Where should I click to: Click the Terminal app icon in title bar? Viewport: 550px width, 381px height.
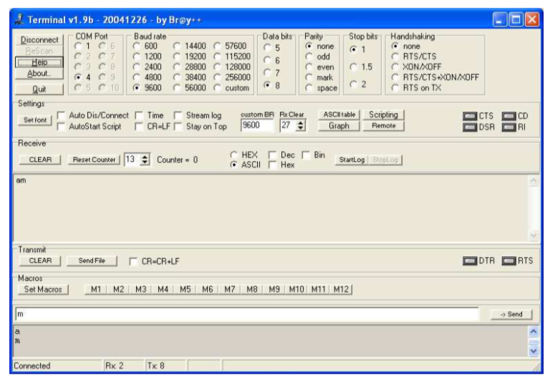19,19
